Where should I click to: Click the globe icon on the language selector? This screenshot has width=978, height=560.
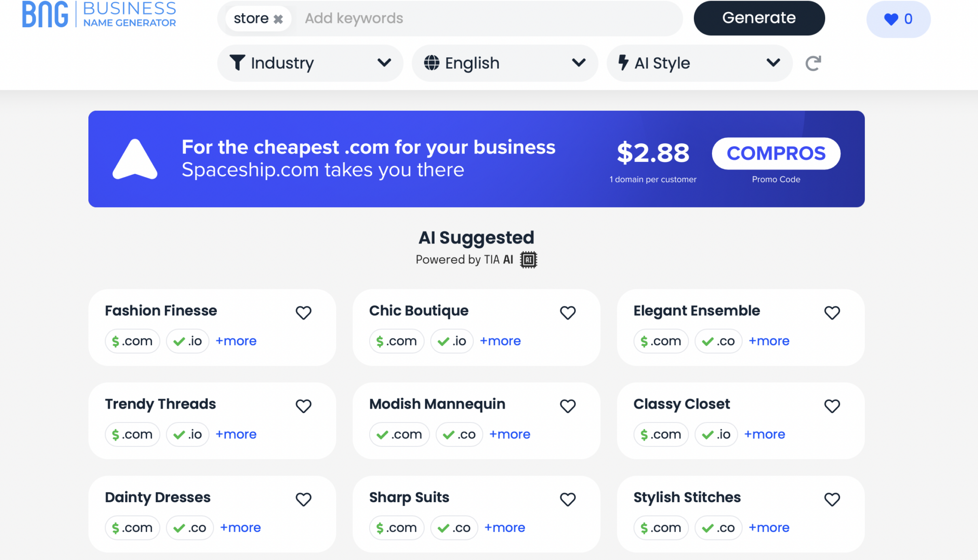tap(431, 63)
